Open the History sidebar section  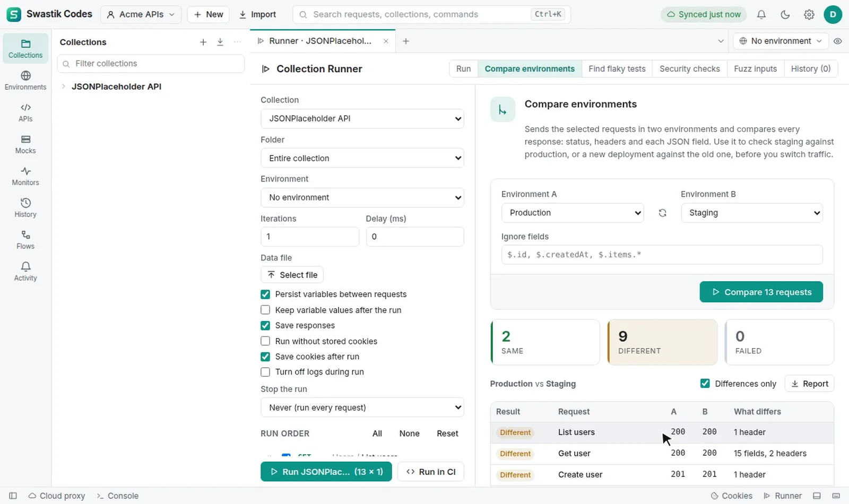pyautogui.click(x=25, y=207)
